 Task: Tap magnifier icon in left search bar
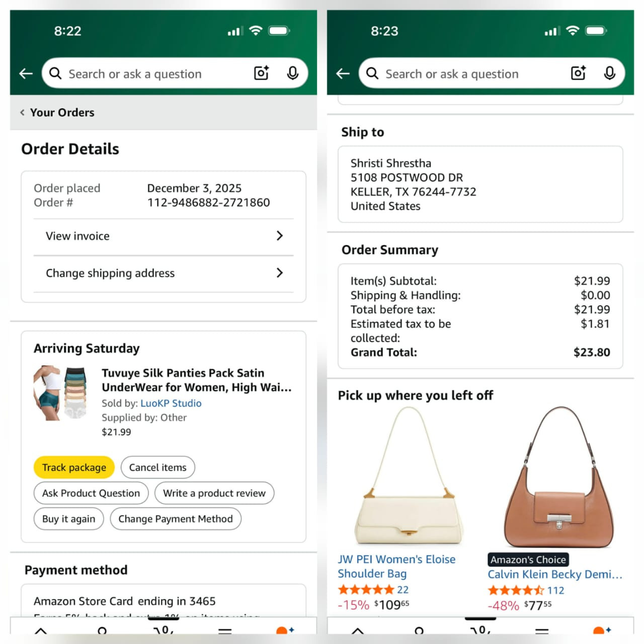click(x=55, y=74)
